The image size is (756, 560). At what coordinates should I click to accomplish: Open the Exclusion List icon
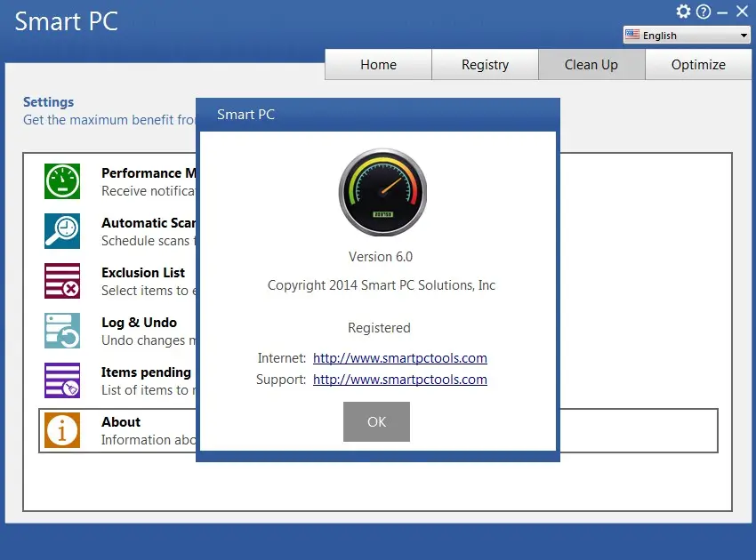point(62,281)
